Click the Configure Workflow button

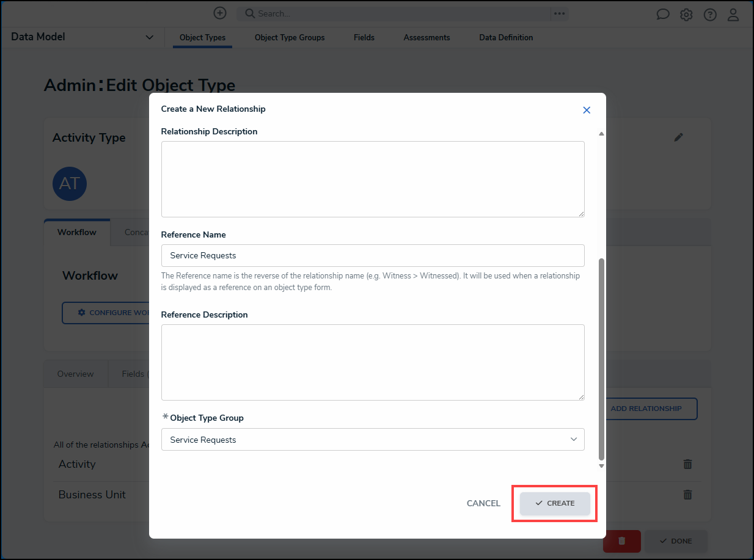click(x=106, y=313)
